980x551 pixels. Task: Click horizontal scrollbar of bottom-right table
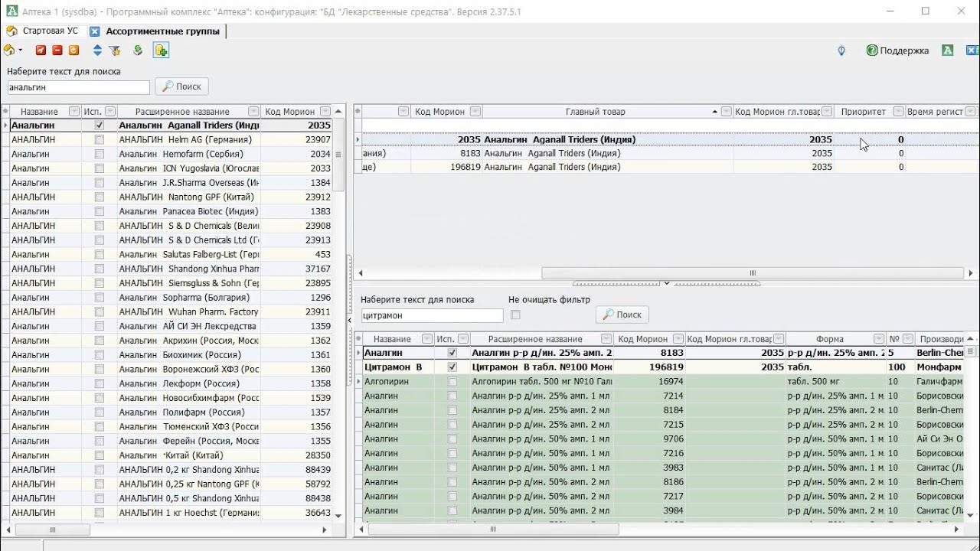tap(493, 529)
